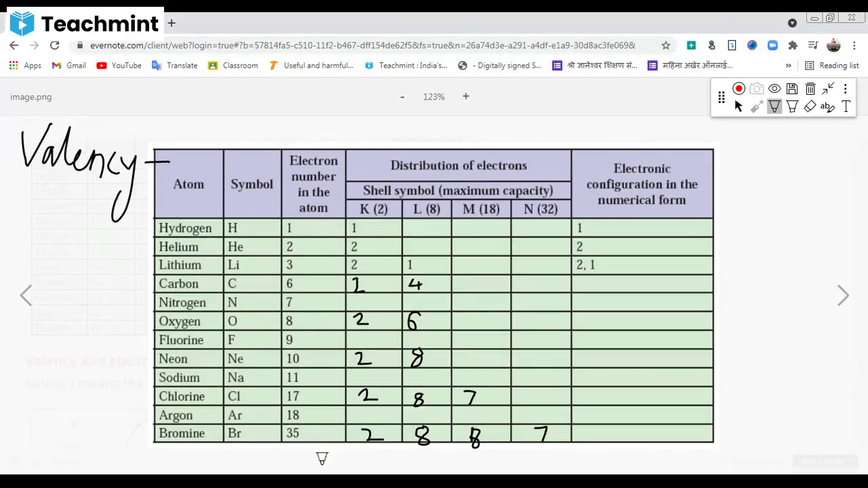Open the annotation toolbar three-dot menu

845,89
